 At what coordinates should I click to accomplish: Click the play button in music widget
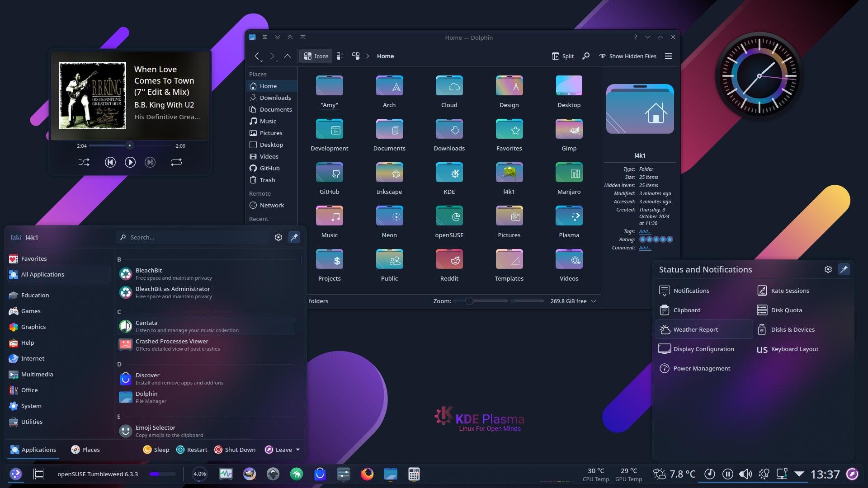pyautogui.click(x=130, y=162)
